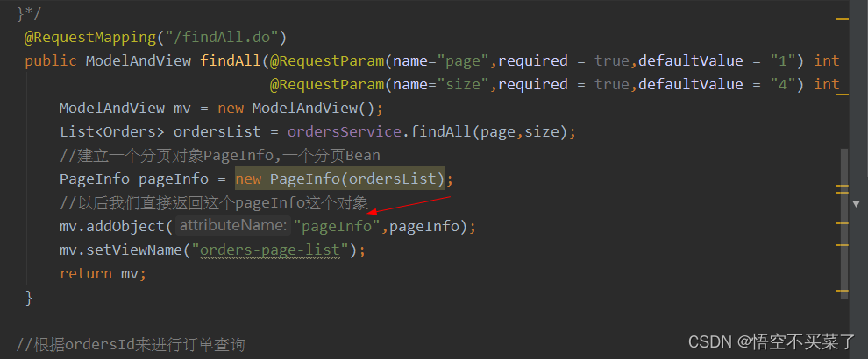Click the comment about returning the pageInfo object

(x=214, y=203)
